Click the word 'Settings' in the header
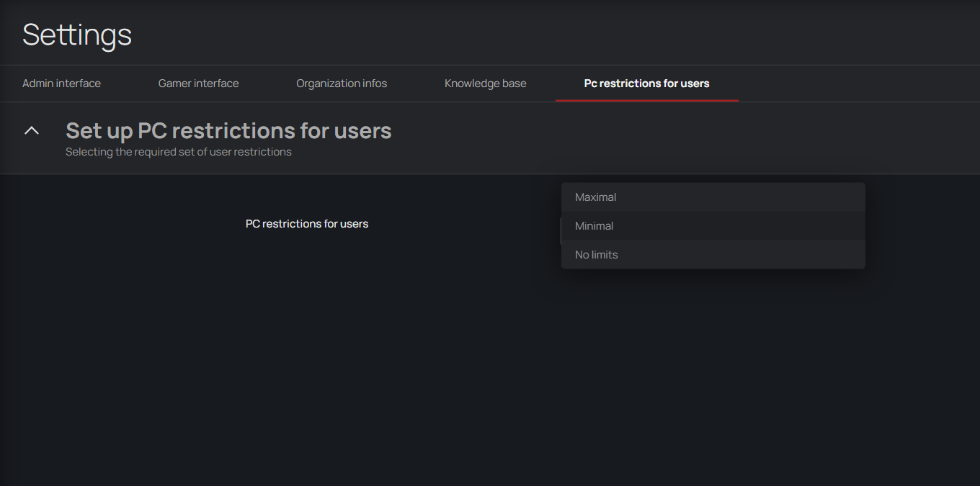Viewport: 980px width, 486px height. click(77, 35)
